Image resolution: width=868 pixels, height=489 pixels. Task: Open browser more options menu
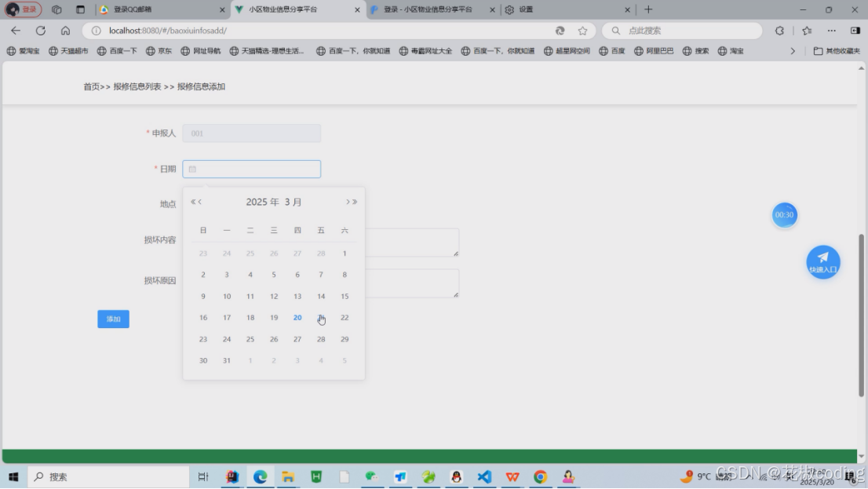pyautogui.click(x=831, y=31)
